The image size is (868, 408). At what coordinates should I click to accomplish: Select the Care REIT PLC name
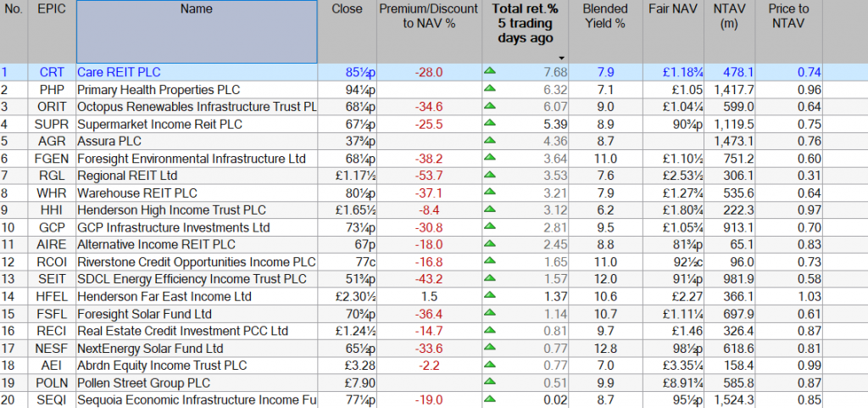click(x=119, y=72)
